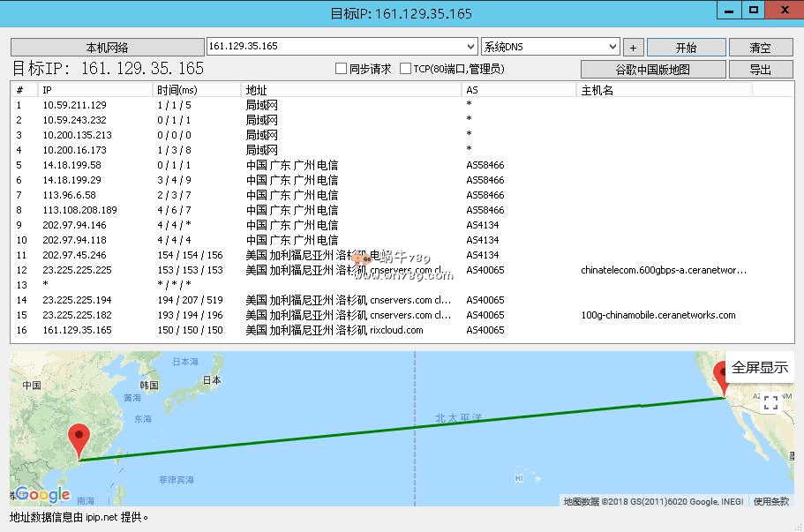
Task: Expand the target IP address dropdown
Action: (470, 47)
